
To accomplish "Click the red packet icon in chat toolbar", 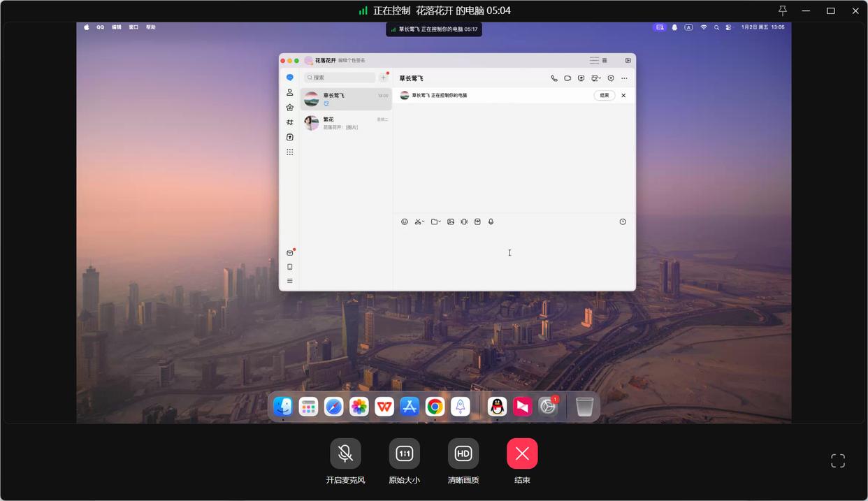I will pos(477,222).
